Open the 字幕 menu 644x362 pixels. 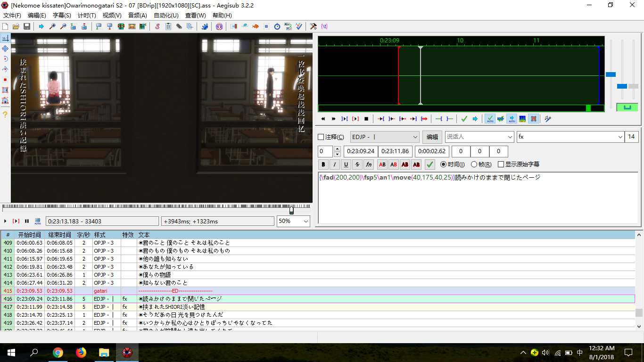click(x=62, y=15)
